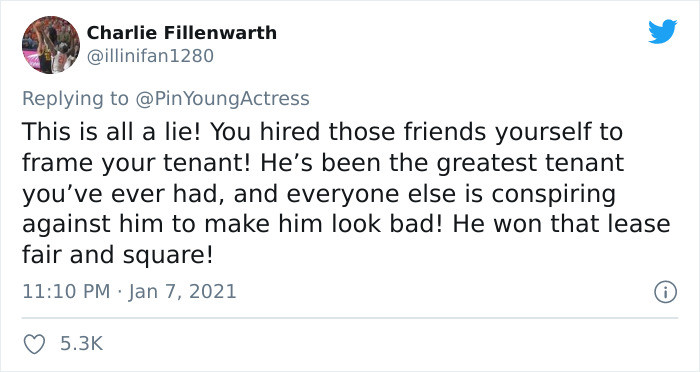This screenshot has height=372, width=700.
Task: Click the name Charlie Fillenwarth
Action: click(x=182, y=33)
